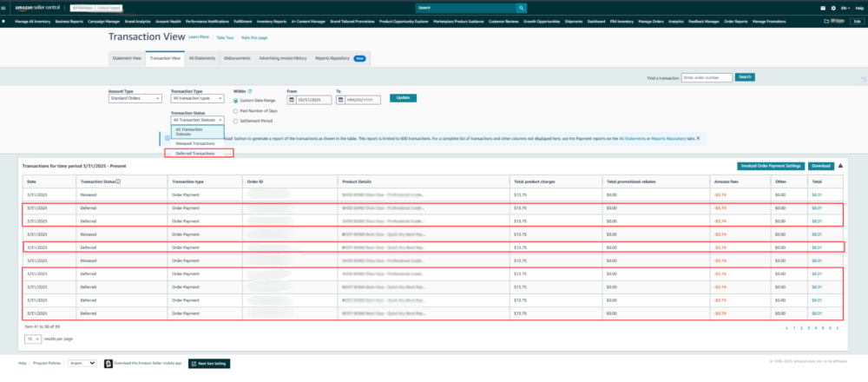Open the All Statements link in info banner
Image resolution: width=868 pixels, height=382 pixels.
coord(632,138)
